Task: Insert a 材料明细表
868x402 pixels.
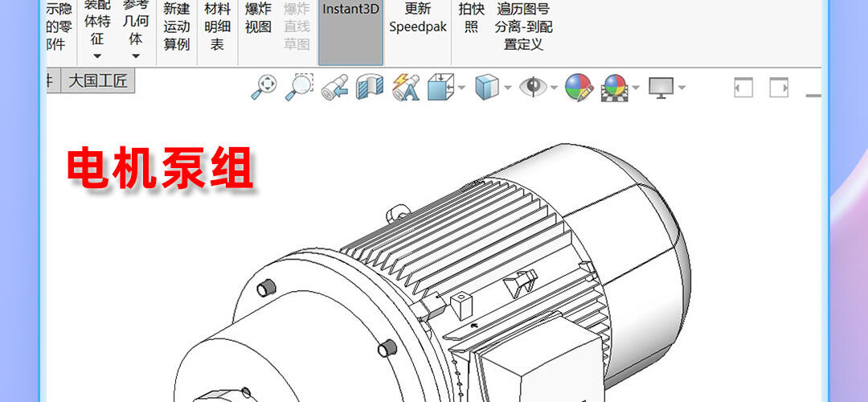Action: click(217, 26)
